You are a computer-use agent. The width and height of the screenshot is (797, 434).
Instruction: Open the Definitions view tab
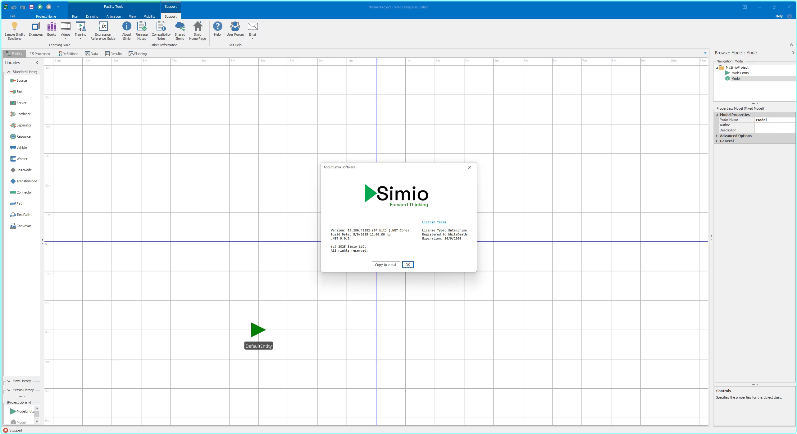[x=68, y=53]
